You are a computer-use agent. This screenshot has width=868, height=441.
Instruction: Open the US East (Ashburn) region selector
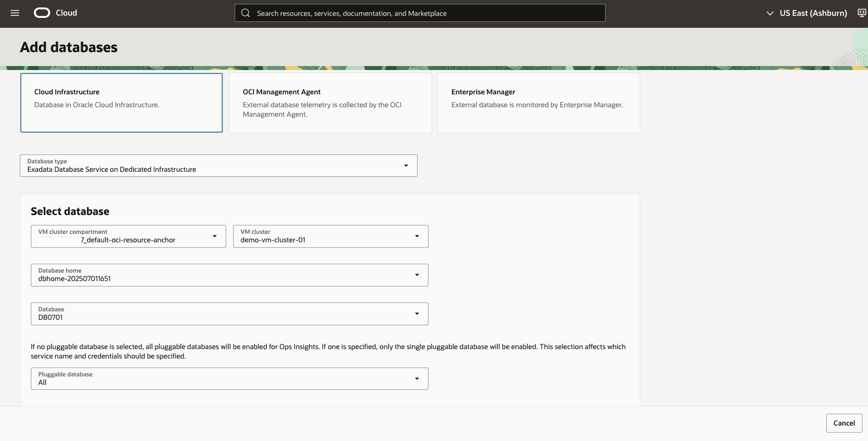click(x=806, y=13)
